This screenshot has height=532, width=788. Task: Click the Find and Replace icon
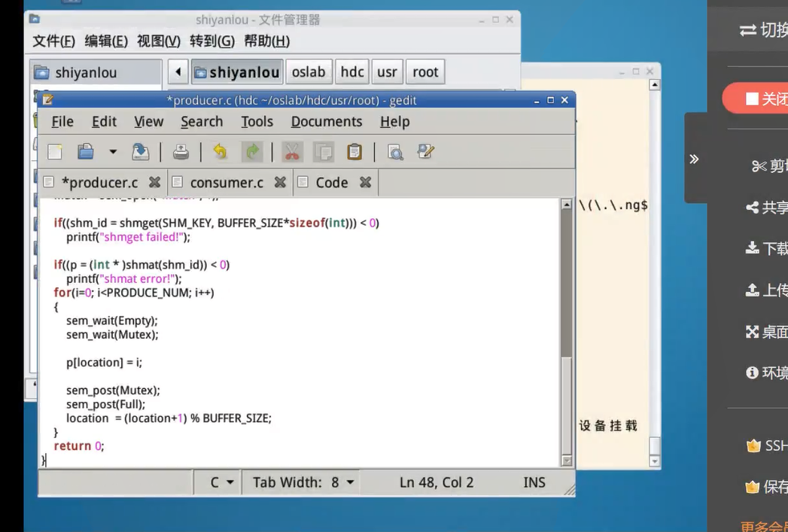[x=426, y=152]
